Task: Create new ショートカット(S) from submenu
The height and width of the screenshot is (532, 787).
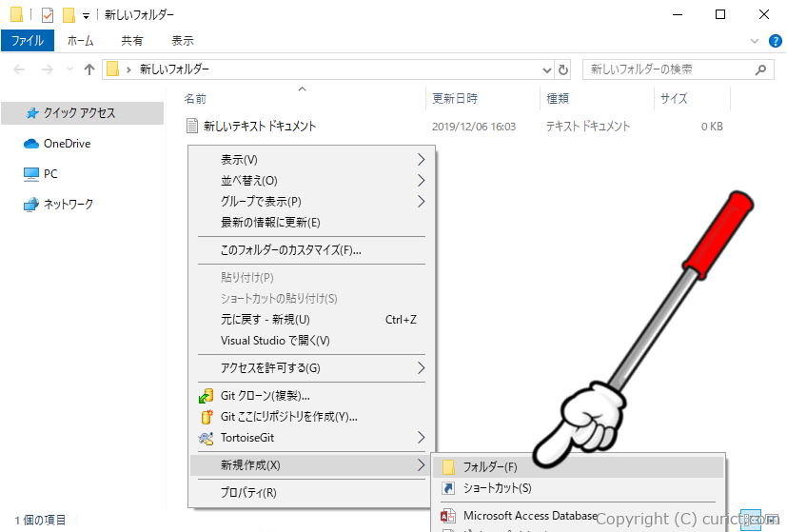Action: tap(579, 488)
